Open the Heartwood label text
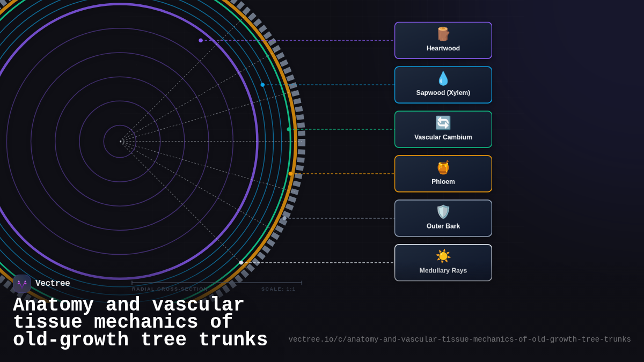Viewport: 644px width, 362px height. coord(443,48)
